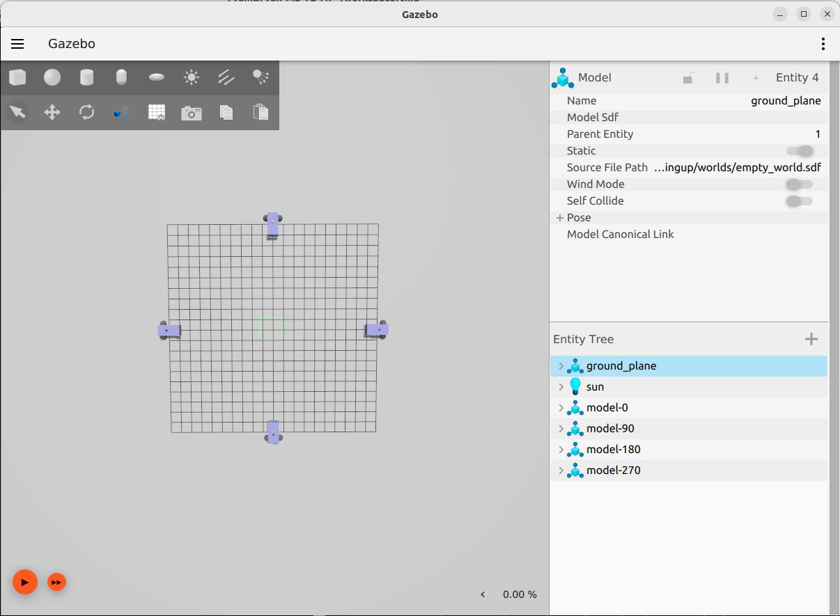
Task: Select the robot at the grid's bottom edge
Action: (x=274, y=432)
